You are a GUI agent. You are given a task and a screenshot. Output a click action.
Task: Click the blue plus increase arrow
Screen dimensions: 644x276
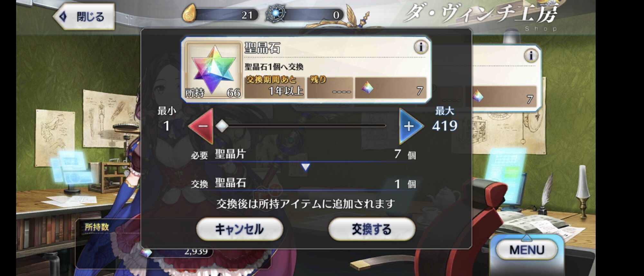click(x=410, y=126)
